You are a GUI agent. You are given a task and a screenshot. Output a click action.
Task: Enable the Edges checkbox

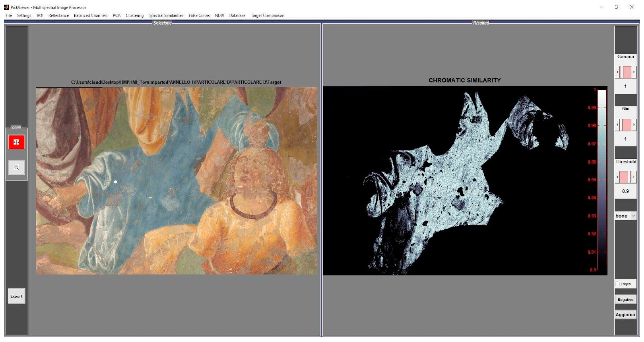[x=618, y=284]
